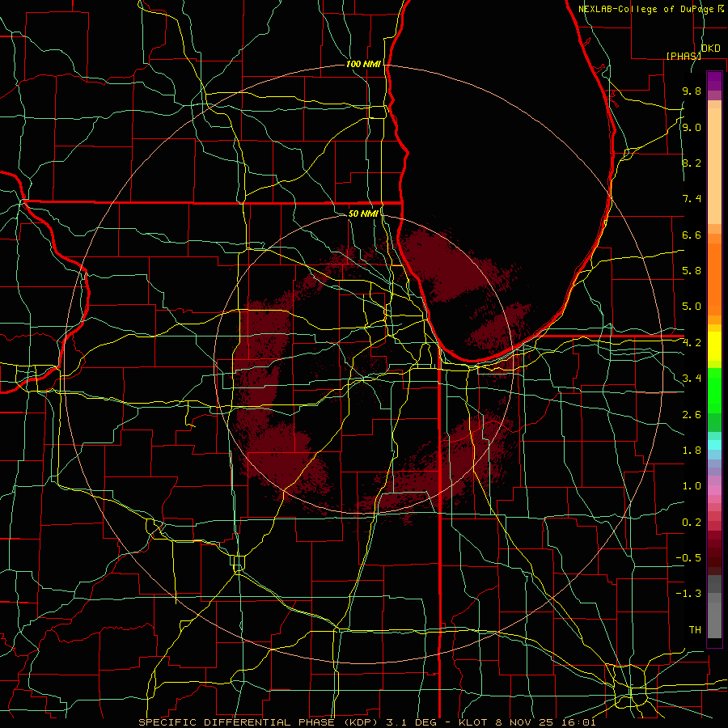This screenshot has height=728, width=728.
Task: Click the 100 NMI range ring label
Action: coord(363,64)
